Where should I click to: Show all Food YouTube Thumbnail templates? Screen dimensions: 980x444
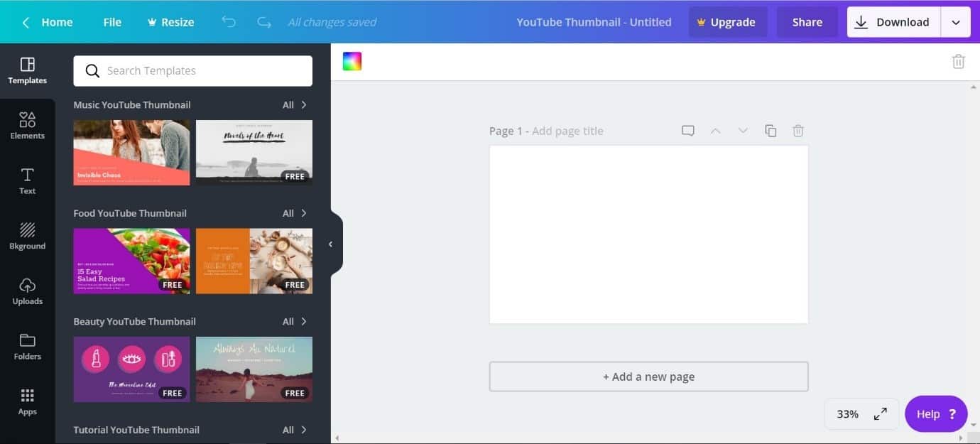pos(294,213)
